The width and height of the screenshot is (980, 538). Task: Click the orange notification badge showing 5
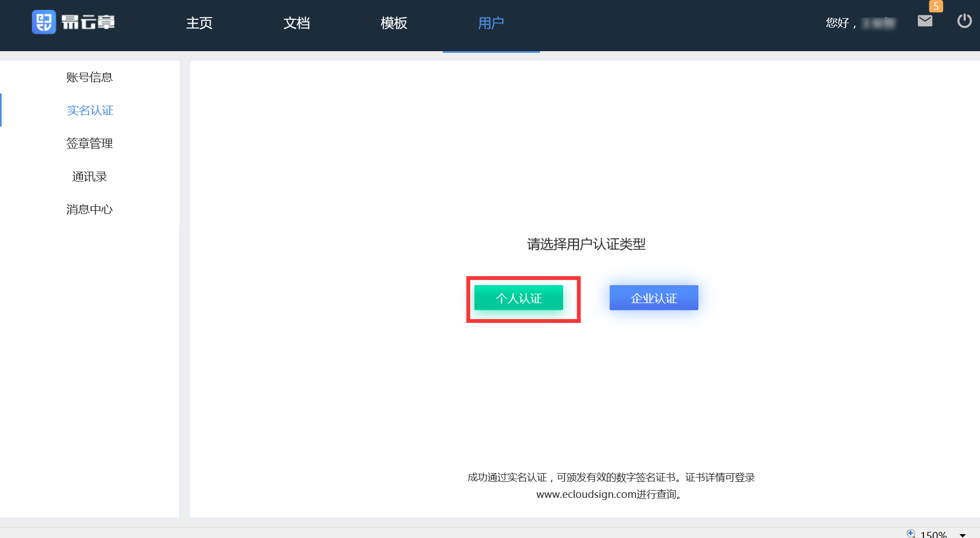pyautogui.click(x=935, y=6)
